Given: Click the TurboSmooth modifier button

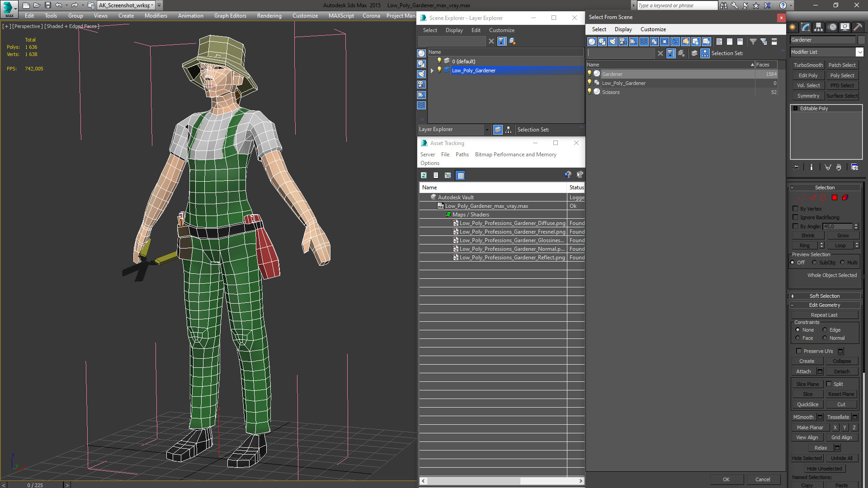Looking at the screenshot, I should [808, 65].
